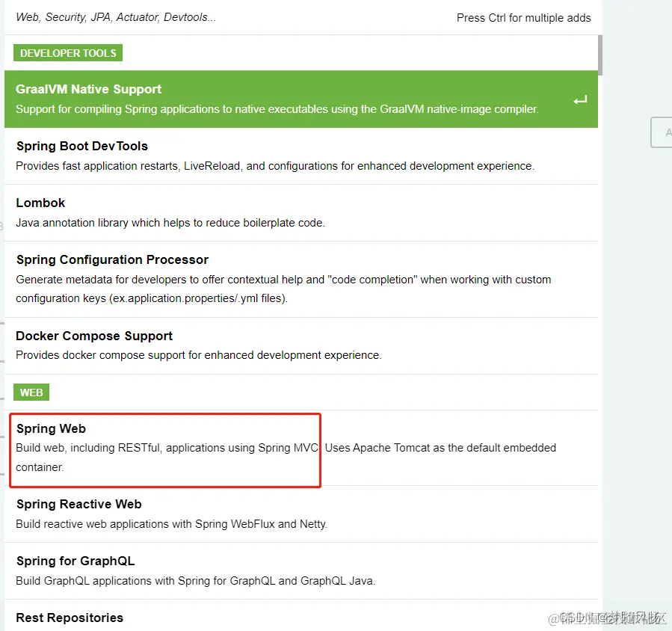This screenshot has height=631, width=672.
Task: Click the dependency list scrollbar thumb
Action: pyautogui.click(x=600, y=55)
